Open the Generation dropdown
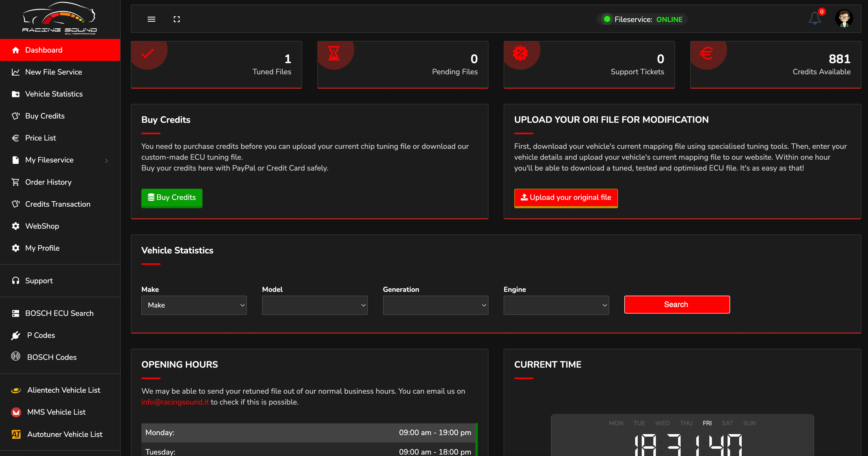 pyautogui.click(x=435, y=305)
